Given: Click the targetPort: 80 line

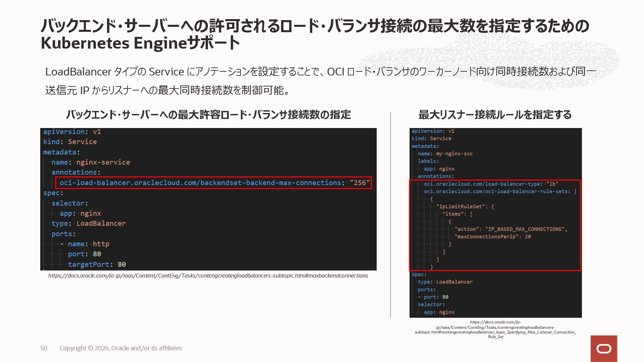Looking at the screenshot, I should (x=97, y=264).
